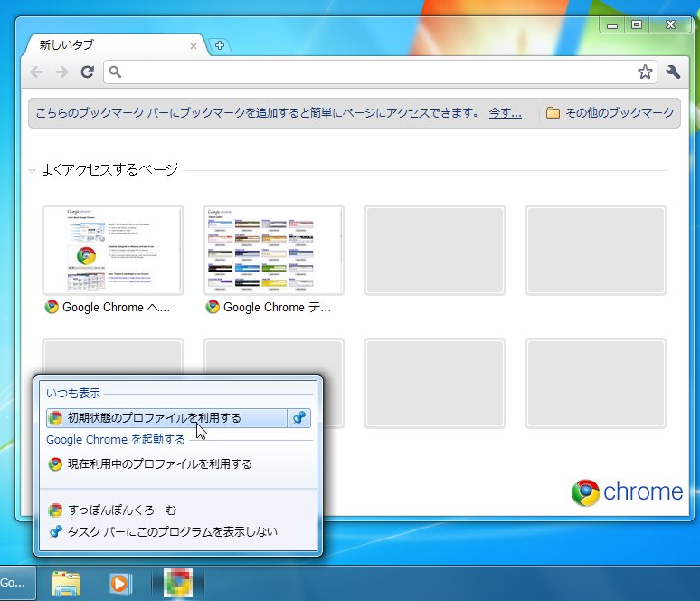Open the 今す... import bookmarks link

pyautogui.click(x=505, y=112)
